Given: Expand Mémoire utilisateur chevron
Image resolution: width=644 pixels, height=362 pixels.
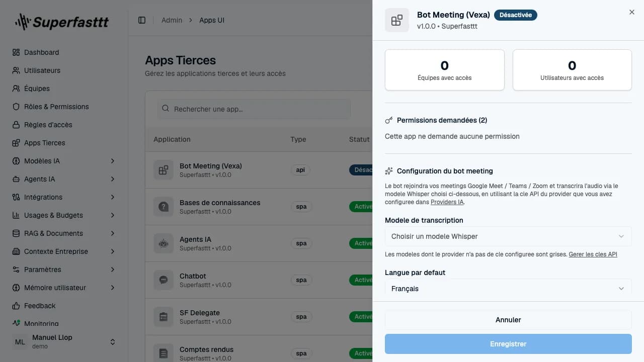Looking at the screenshot, I should point(113,288).
